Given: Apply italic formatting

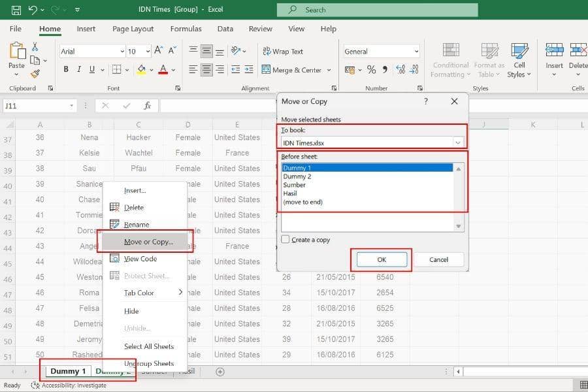Looking at the screenshot, I should [x=78, y=69].
